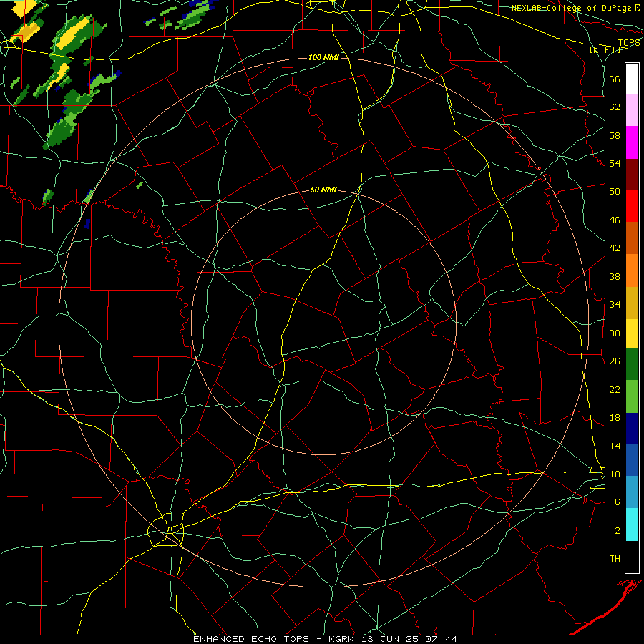Click the 6 legend value
This screenshot has height=644, width=644.
(618, 502)
